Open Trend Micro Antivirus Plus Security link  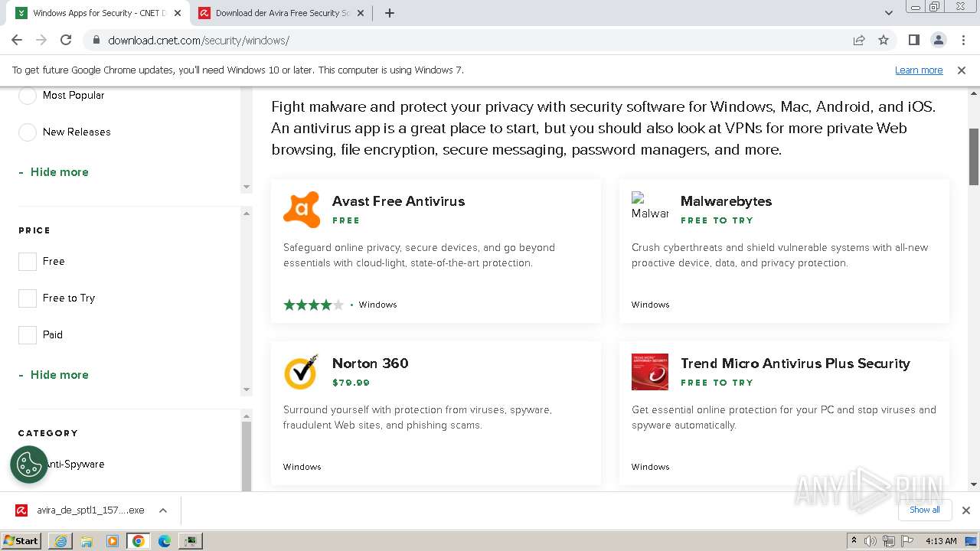pyautogui.click(x=795, y=364)
